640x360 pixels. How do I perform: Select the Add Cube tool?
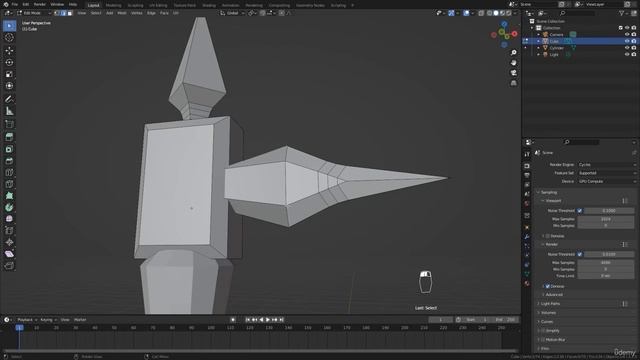pyautogui.click(x=9, y=124)
